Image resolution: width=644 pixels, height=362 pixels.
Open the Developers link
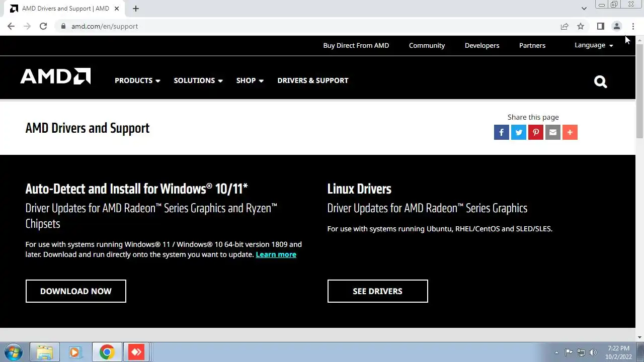point(482,45)
